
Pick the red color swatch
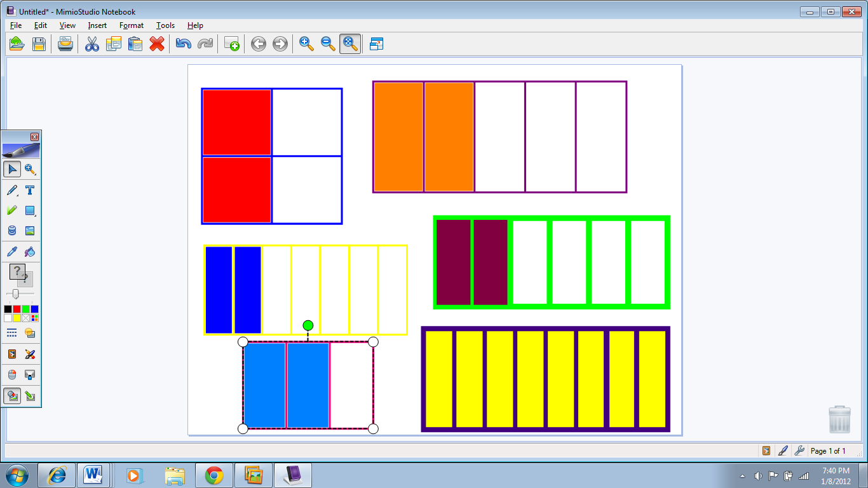(17, 309)
